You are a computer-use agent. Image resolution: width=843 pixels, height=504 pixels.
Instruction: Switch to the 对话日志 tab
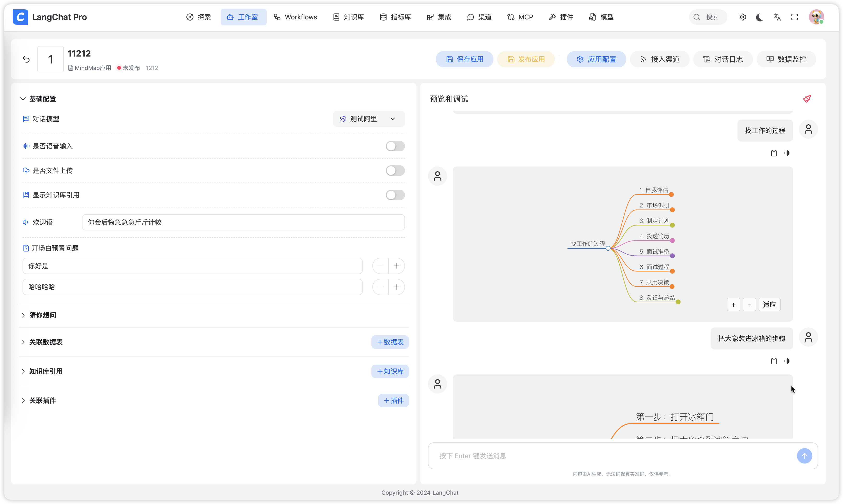click(723, 59)
